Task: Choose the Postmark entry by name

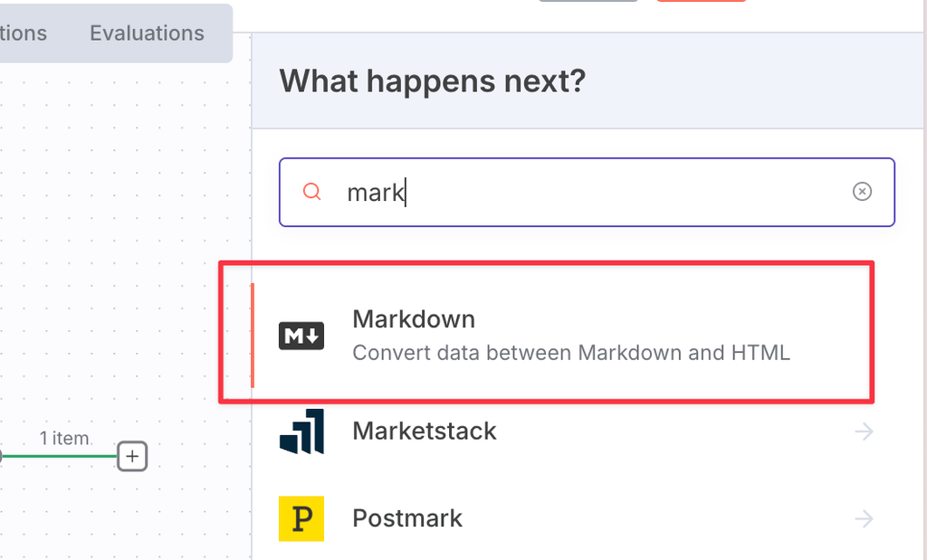Action: pyautogui.click(x=407, y=518)
